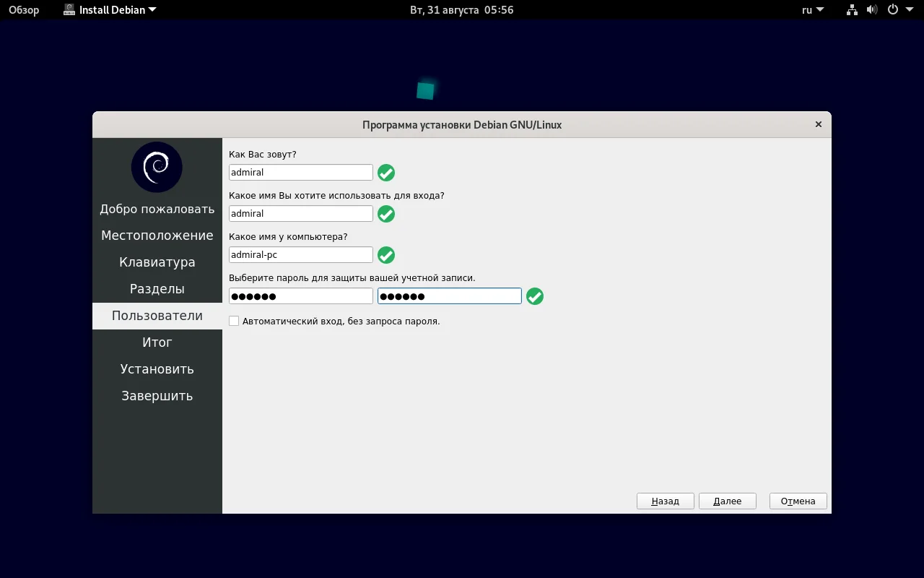Image resolution: width=924 pixels, height=578 pixels.
Task: Open the clock and calendar dropdown
Action: tap(461, 9)
